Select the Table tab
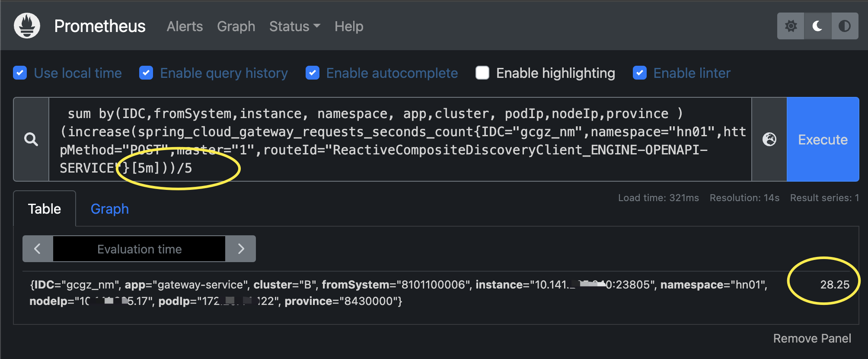This screenshot has height=359, width=868. click(45, 209)
